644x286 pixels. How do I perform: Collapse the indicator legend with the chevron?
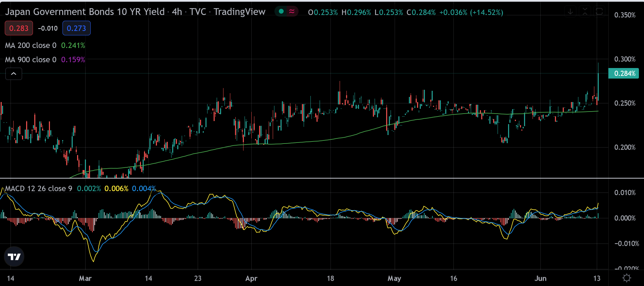click(x=14, y=74)
